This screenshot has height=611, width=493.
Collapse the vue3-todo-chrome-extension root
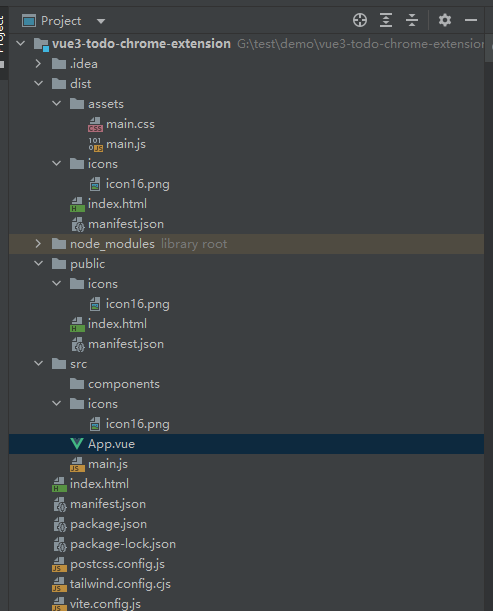click(x=21, y=43)
